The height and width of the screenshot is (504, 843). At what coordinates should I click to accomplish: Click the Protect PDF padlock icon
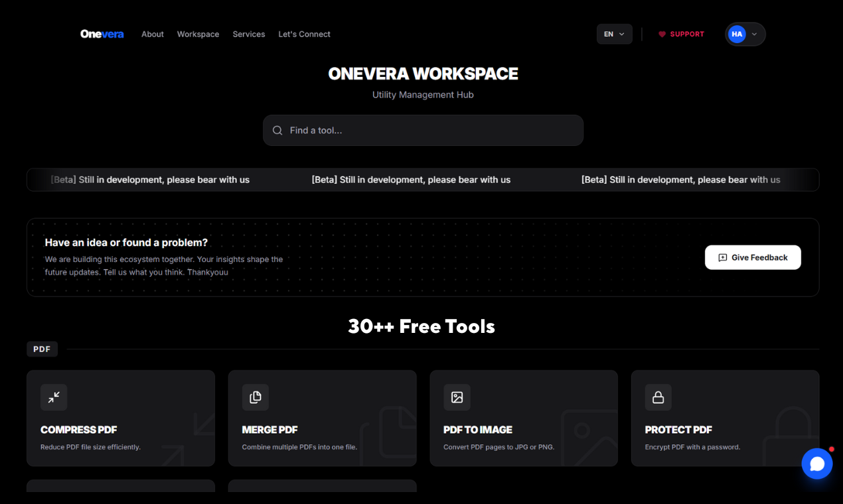658,397
